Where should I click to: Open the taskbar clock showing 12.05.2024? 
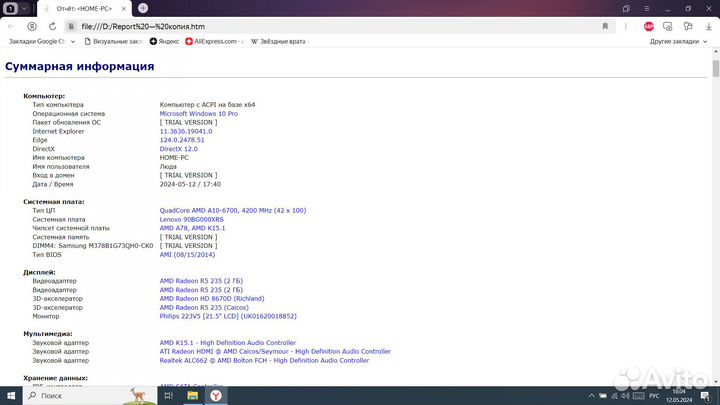point(679,395)
